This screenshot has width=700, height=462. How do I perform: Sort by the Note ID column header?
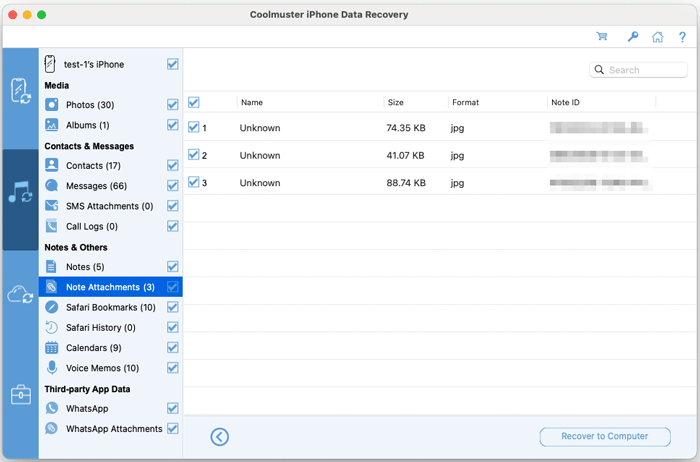coord(565,102)
